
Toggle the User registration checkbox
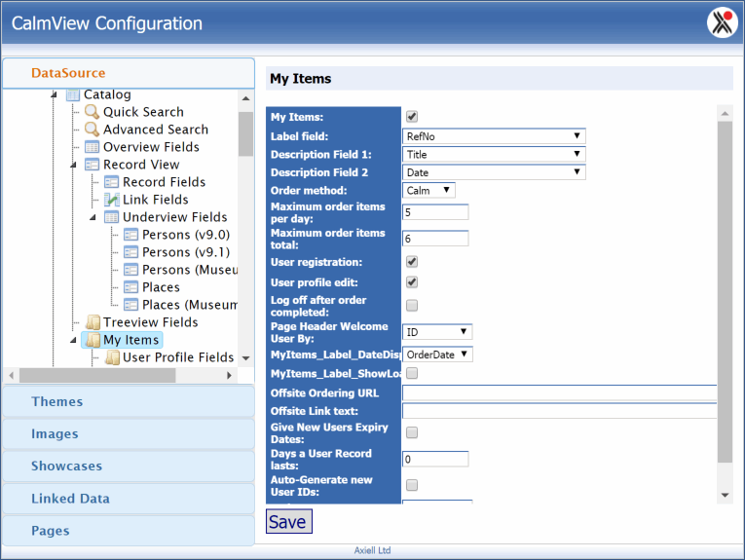[412, 262]
